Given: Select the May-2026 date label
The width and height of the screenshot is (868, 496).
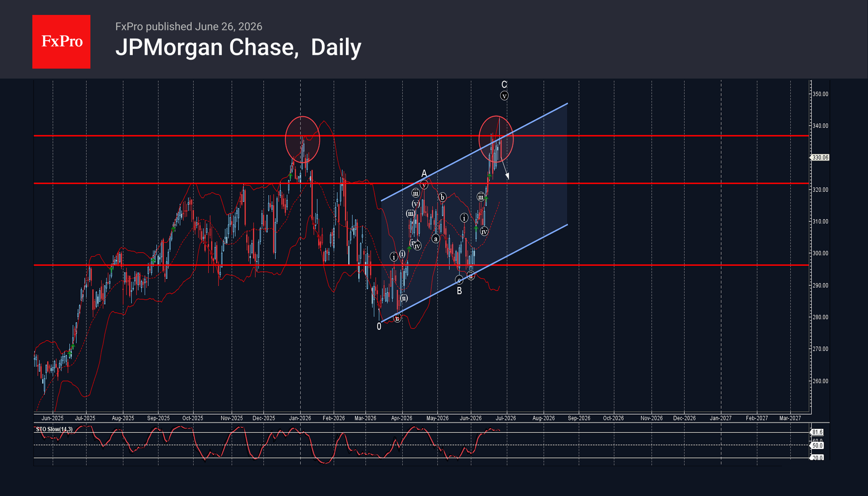Looking at the screenshot, I should click(x=438, y=418).
